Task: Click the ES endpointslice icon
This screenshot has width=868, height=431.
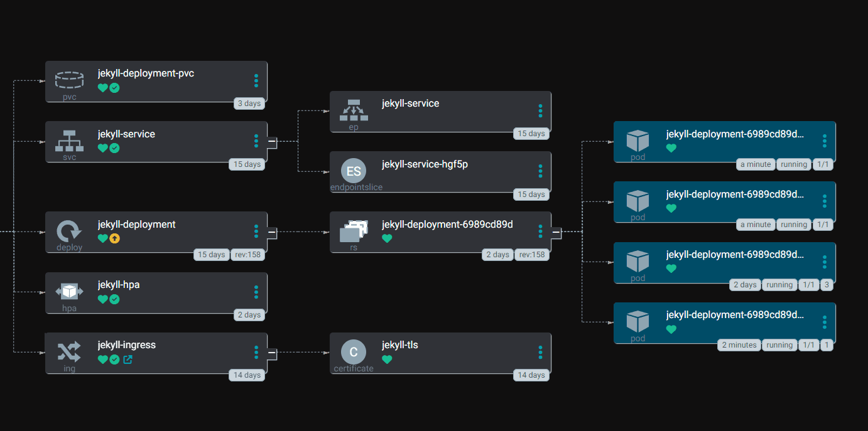Action: point(353,171)
